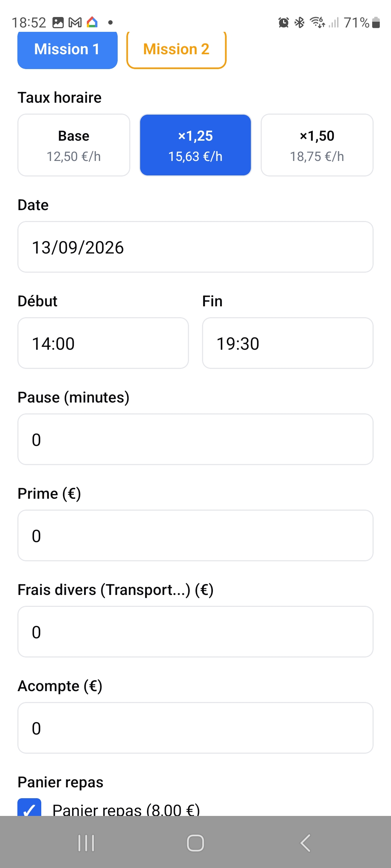
Task: Tap the Google Home notification icon
Action: coord(92,22)
